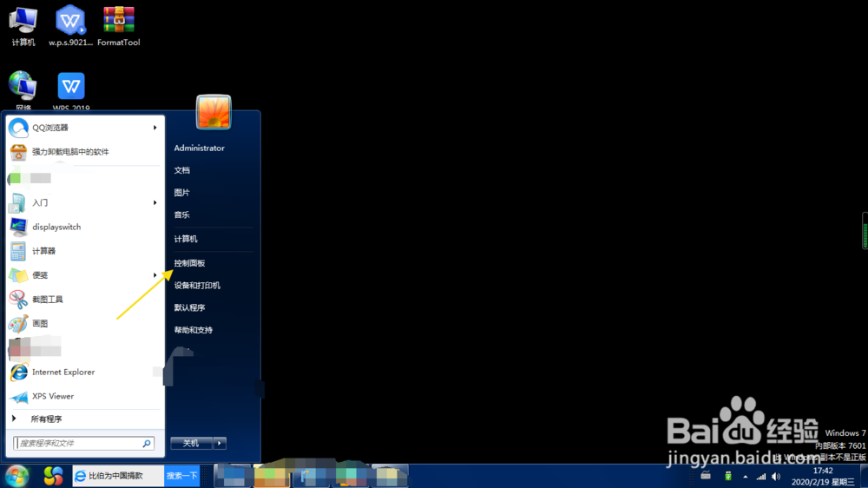Launch displayswitch from the program list
The width and height of the screenshot is (868, 488).
click(56, 228)
